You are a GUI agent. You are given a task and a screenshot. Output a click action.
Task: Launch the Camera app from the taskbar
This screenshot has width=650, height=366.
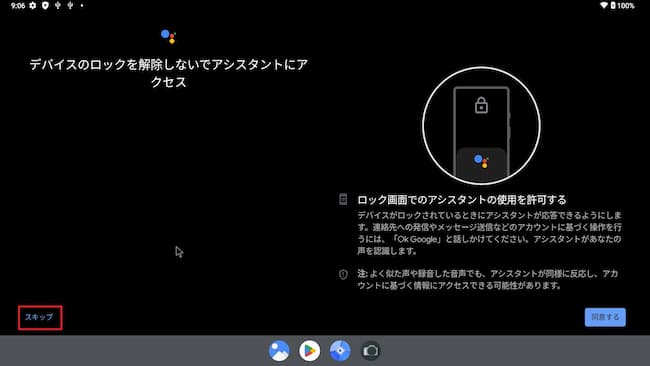pos(371,351)
